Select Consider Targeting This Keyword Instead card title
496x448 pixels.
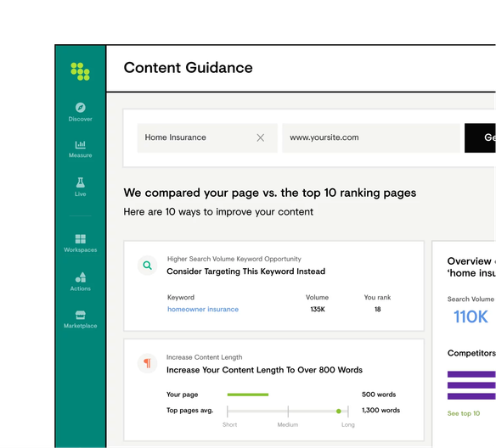[245, 272]
